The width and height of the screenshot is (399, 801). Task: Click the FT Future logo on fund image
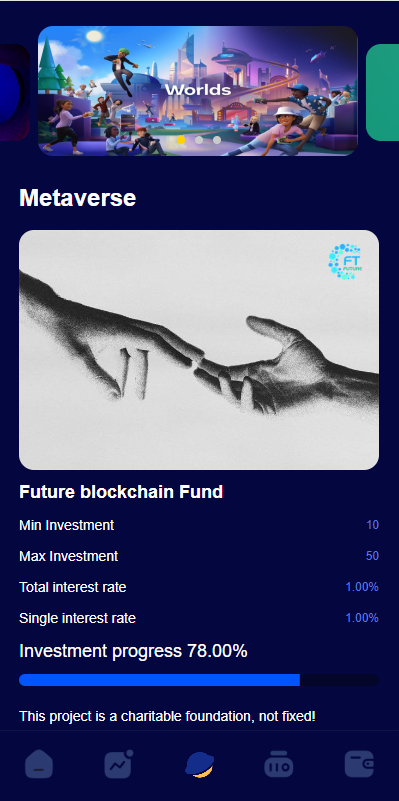[x=345, y=262]
